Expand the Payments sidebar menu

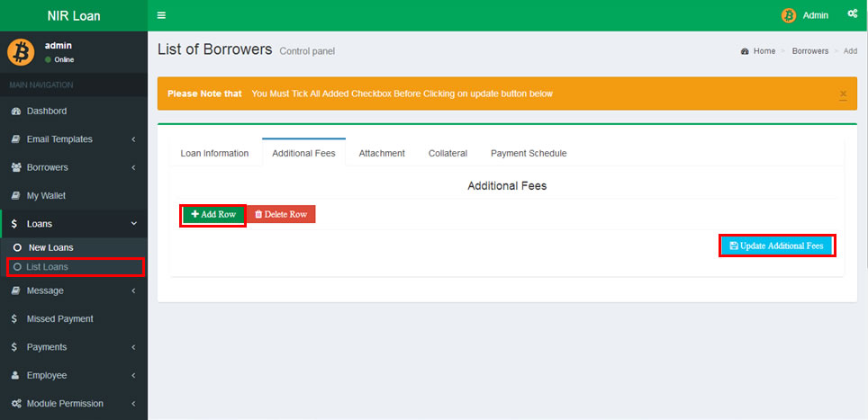pyautogui.click(x=72, y=347)
